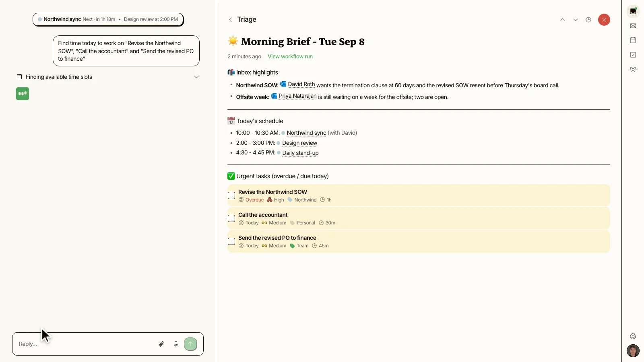644x362 pixels.
Task: Go to previous item with up chevron
Action: [x=563, y=20]
